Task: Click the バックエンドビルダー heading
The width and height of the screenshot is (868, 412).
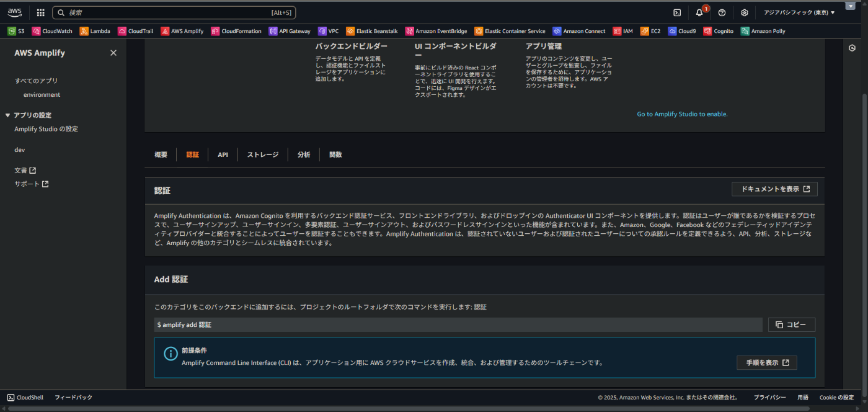Action: [x=352, y=46]
